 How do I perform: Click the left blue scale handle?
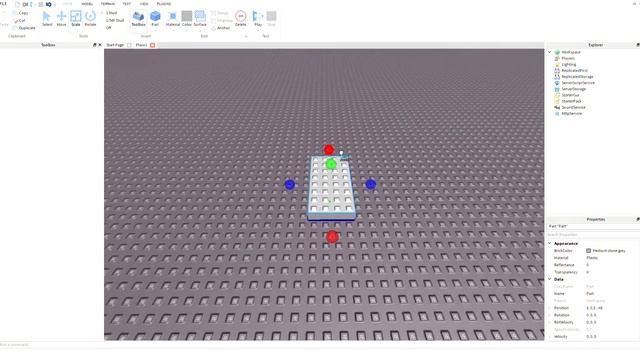point(290,184)
